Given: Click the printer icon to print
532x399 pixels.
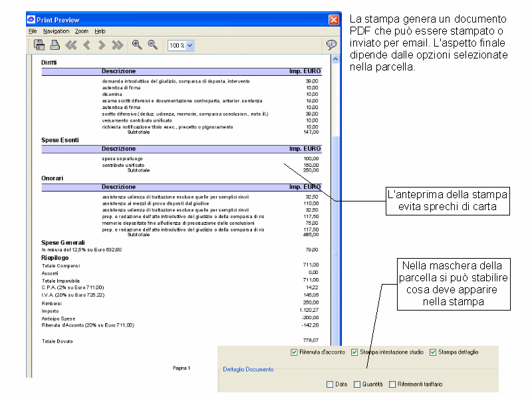Looking at the screenshot, I should tap(55, 45).
